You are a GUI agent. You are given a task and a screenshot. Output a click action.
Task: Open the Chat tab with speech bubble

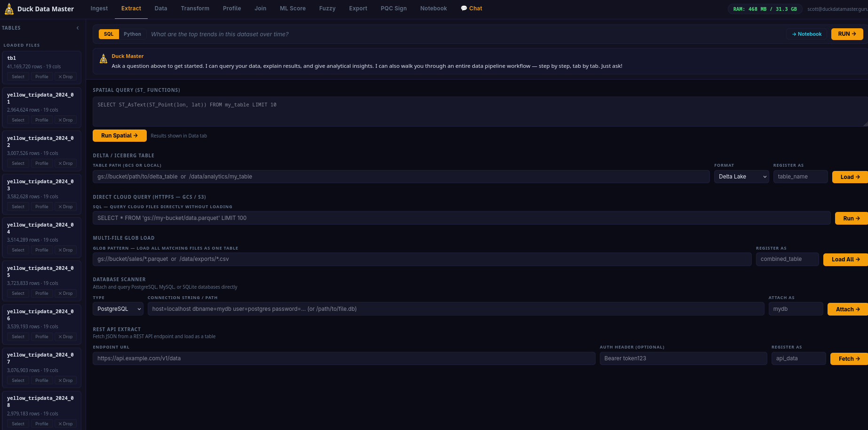(x=471, y=8)
